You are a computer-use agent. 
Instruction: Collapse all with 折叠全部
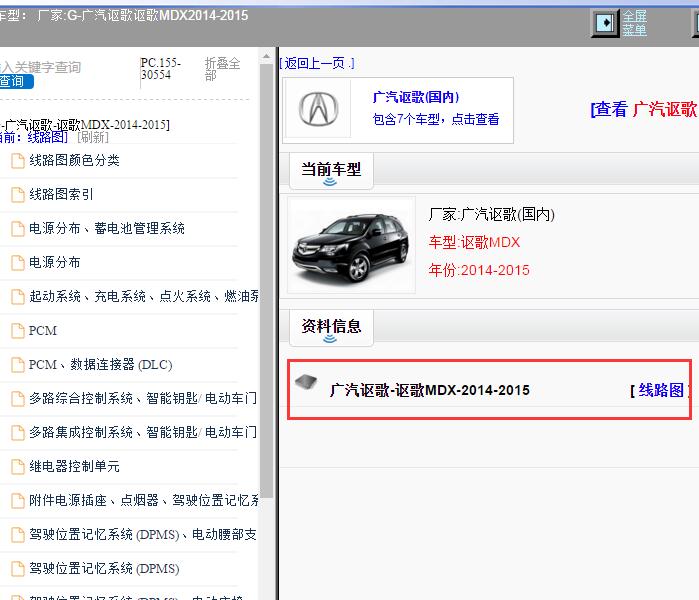click(x=222, y=69)
